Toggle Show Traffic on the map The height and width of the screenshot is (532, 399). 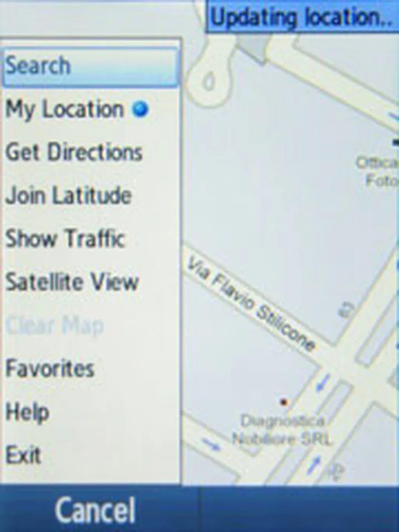click(90, 239)
